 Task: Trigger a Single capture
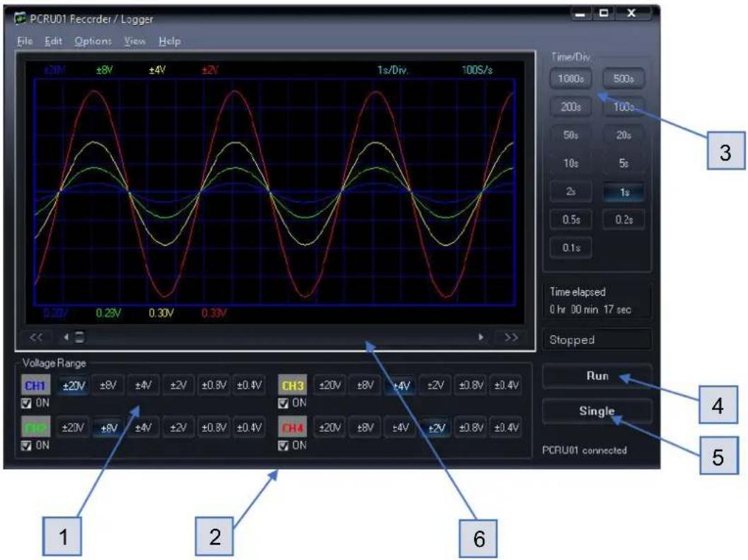[x=597, y=412]
